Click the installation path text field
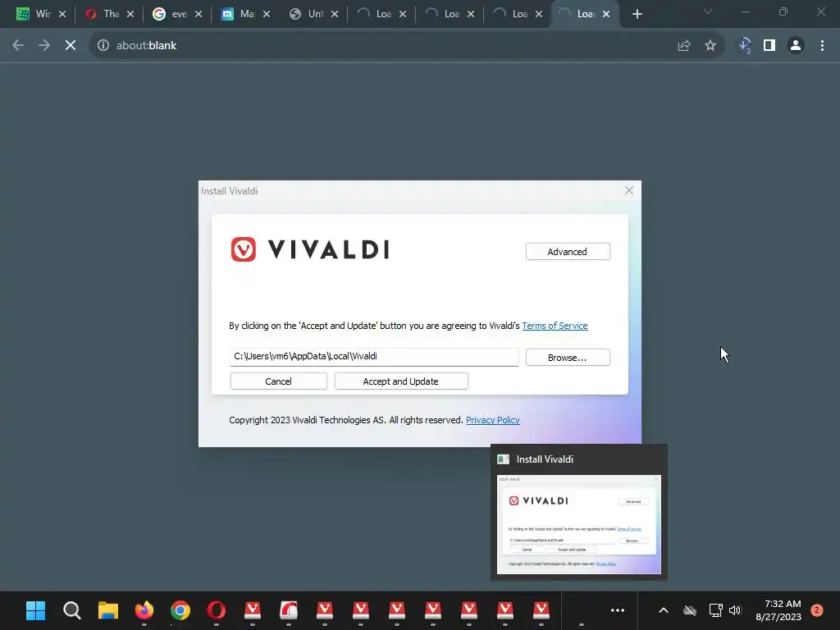This screenshot has height=630, width=840. (x=374, y=357)
